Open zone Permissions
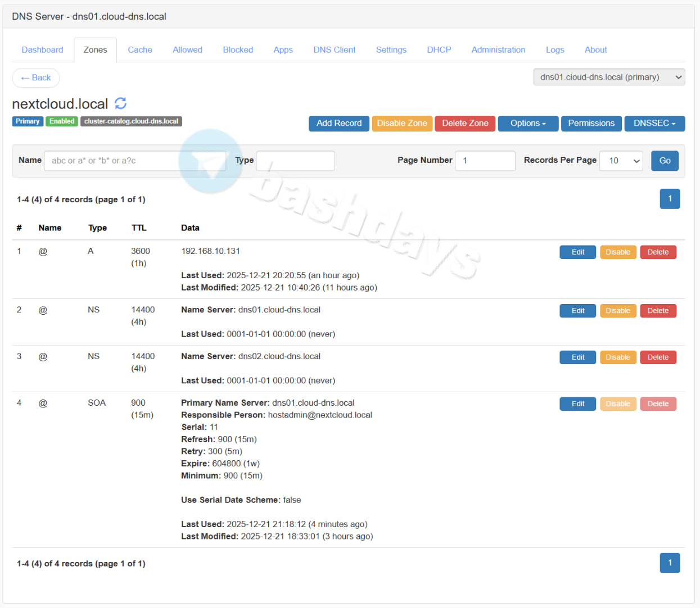Screen dimensions: 700x608 [591, 123]
